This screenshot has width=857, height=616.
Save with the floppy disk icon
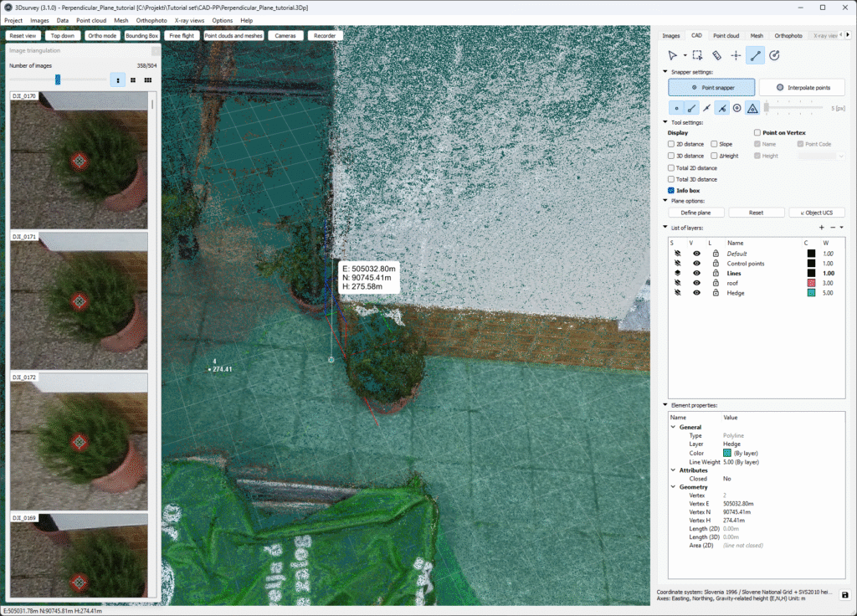[x=845, y=595]
